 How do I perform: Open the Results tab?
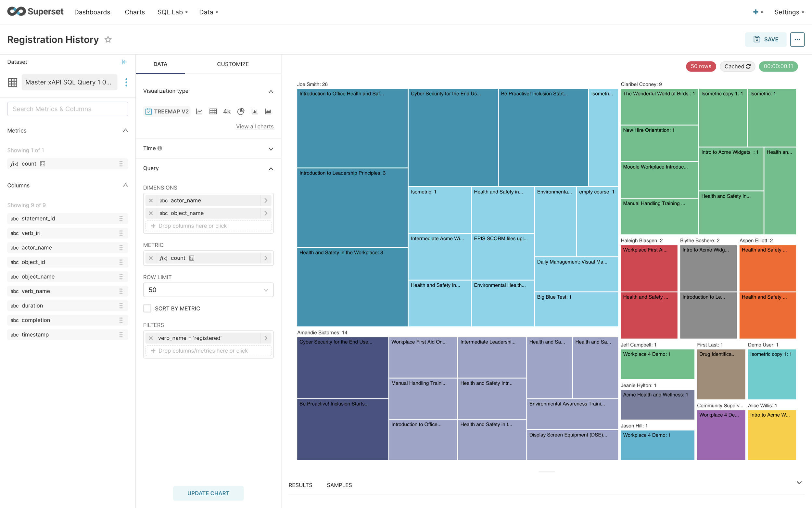[300, 485]
